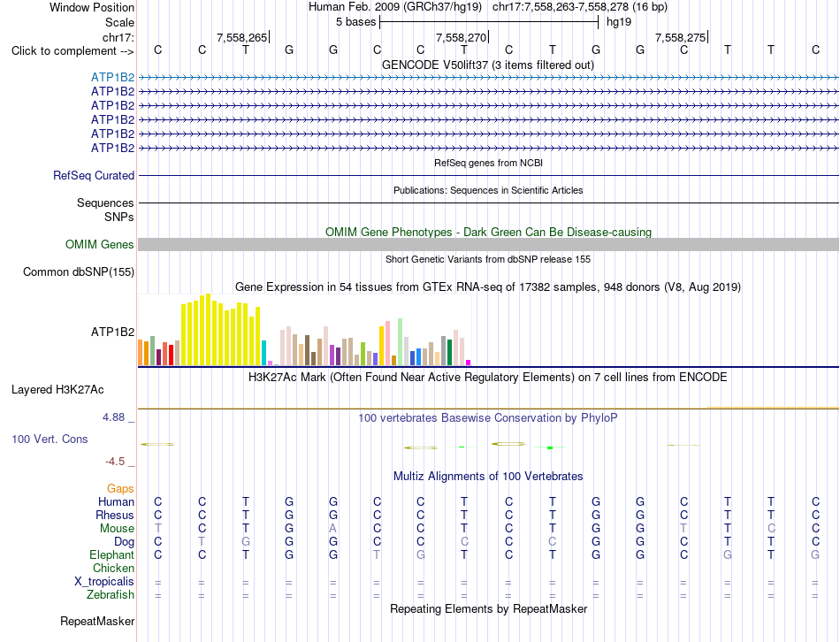Select the 100 Vert. Cons label
840x642 pixels.
click(50, 439)
